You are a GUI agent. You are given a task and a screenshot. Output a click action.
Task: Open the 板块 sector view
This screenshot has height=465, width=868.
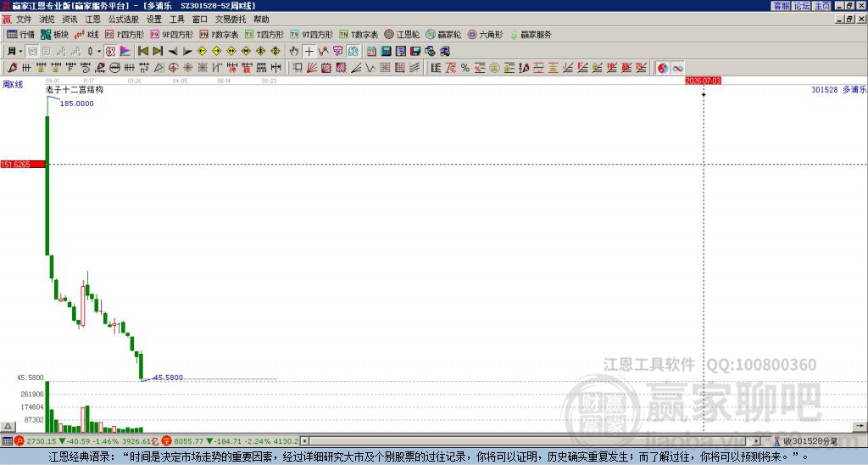(x=54, y=34)
